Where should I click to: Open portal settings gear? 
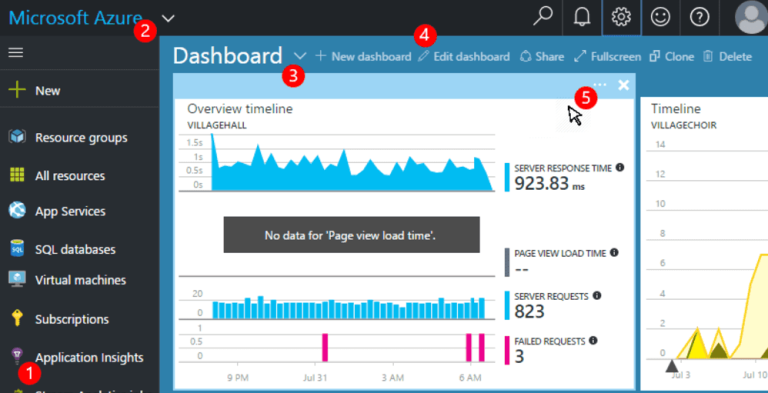pyautogui.click(x=621, y=18)
